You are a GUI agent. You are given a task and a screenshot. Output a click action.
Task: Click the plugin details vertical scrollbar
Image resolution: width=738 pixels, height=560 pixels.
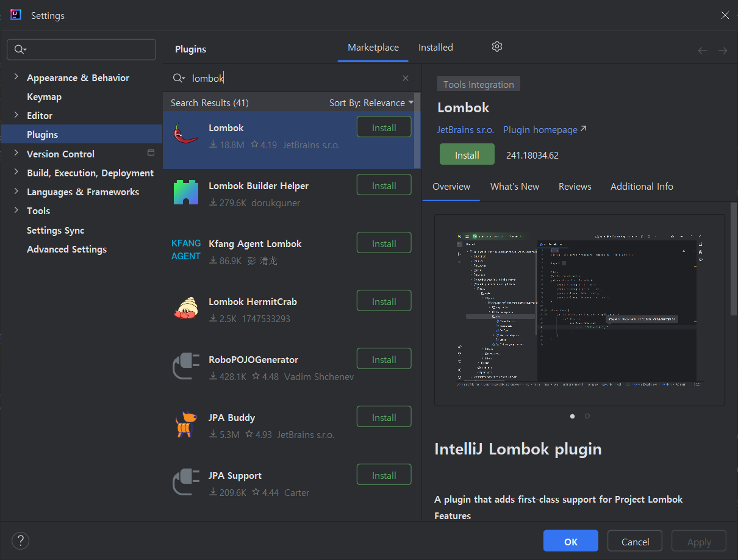click(734, 259)
